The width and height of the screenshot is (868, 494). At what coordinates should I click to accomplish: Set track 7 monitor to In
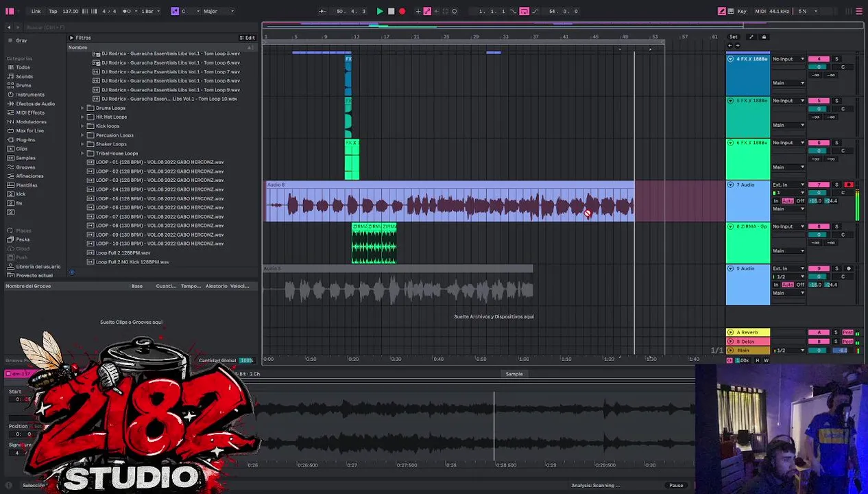776,201
